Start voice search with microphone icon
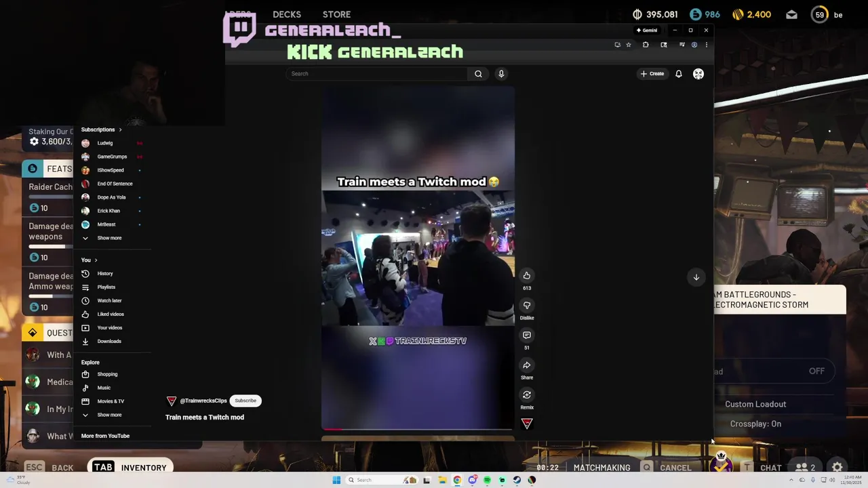Viewport: 868px width, 488px height. click(501, 74)
